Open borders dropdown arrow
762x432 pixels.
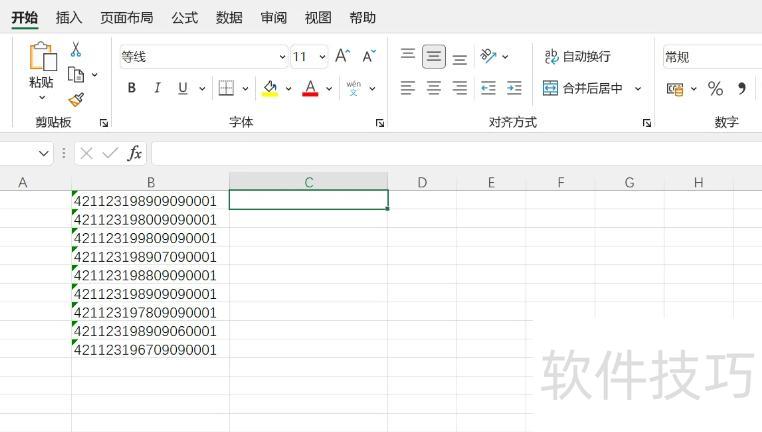pyautogui.click(x=245, y=88)
